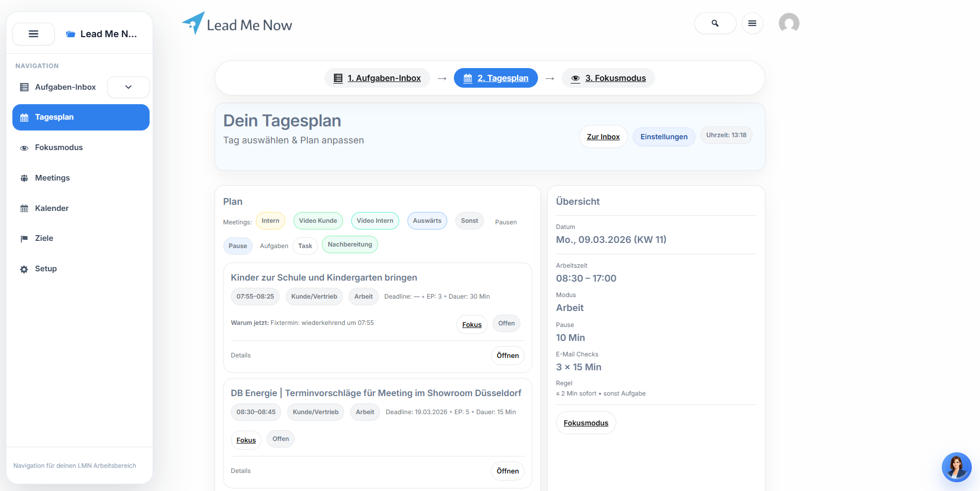Switch to step 3. Fokusmodus
The image size is (980, 491).
[x=608, y=78]
